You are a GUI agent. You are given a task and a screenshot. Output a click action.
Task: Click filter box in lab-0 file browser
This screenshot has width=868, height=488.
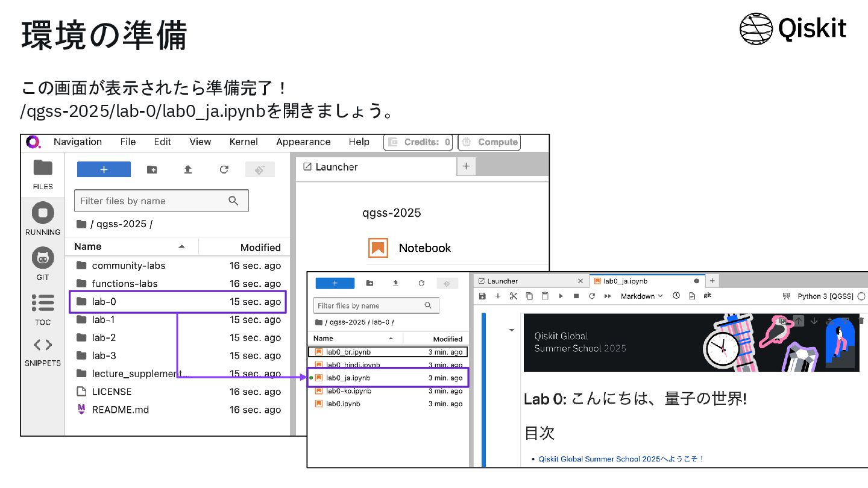[x=377, y=305]
